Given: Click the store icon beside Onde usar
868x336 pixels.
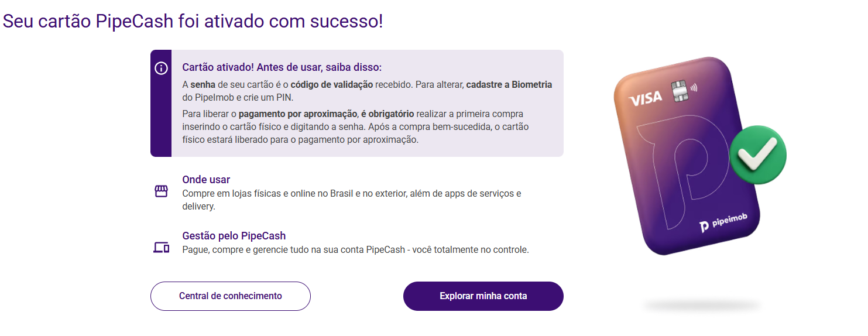Looking at the screenshot, I should click(x=161, y=191).
